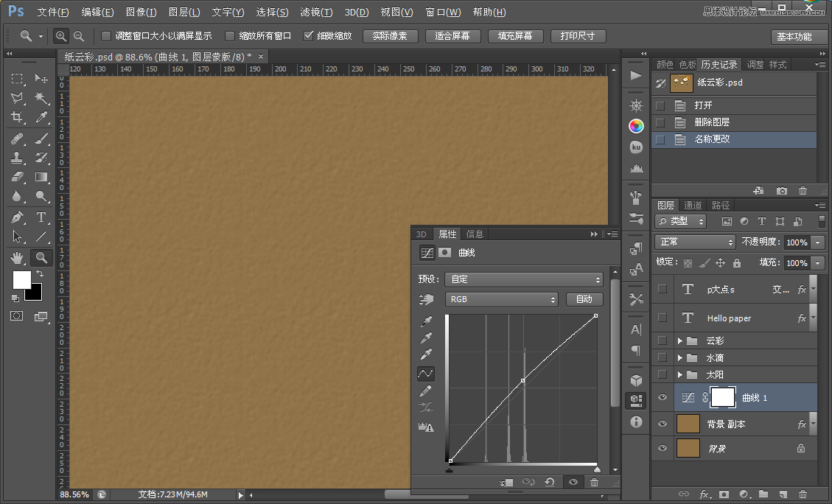Uncheck the scrubby zoom checkbox
The height and width of the screenshot is (504, 832).
pos(308,36)
